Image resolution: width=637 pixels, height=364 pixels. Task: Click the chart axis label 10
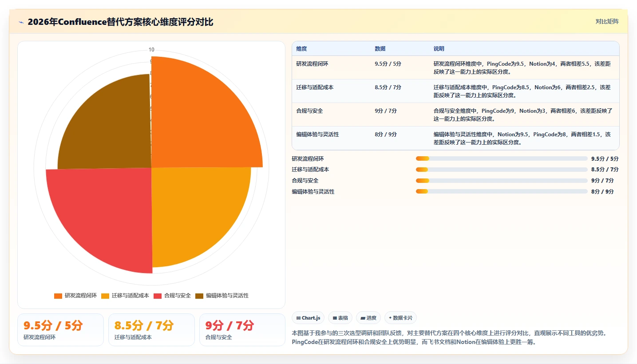(x=151, y=50)
